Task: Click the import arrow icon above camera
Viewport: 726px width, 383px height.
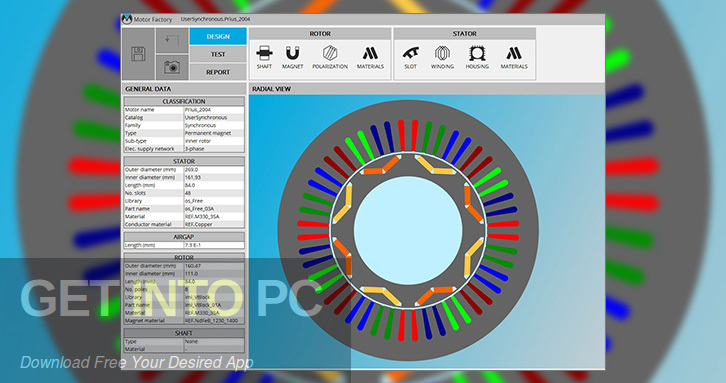Action: click(172, 41)
